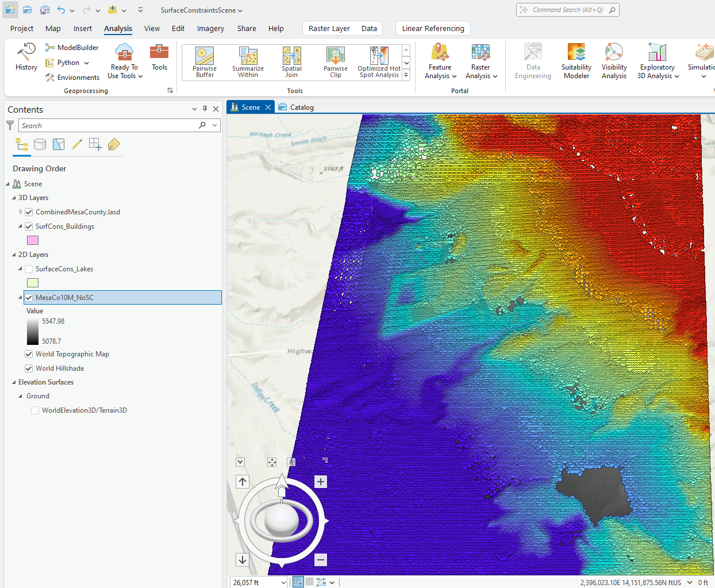Open the ModelBuilder tool

tap(72, 48)
